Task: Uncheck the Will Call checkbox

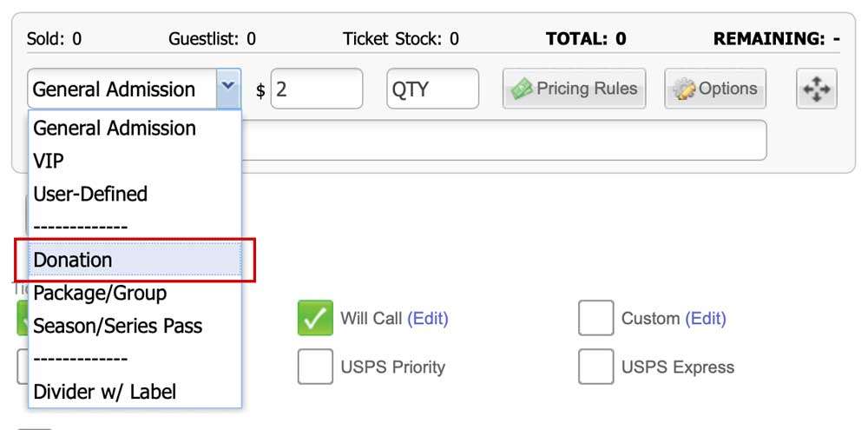Action: 315,318
